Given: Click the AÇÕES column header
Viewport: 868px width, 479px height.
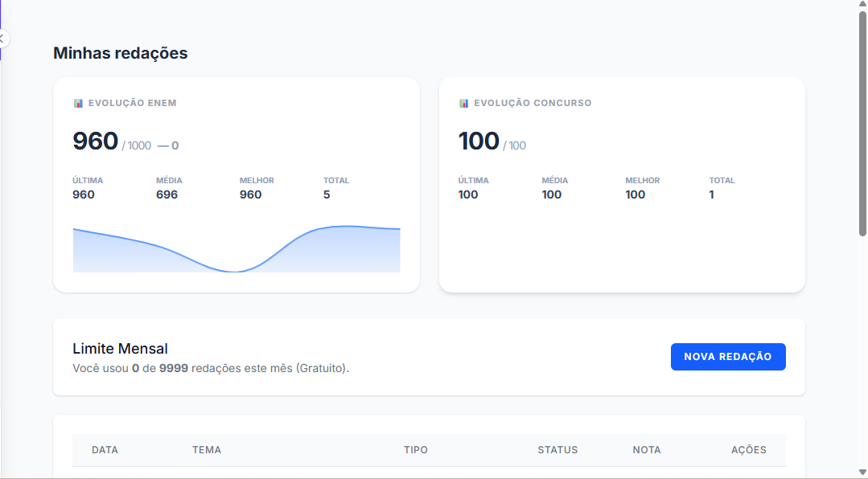Looking at the screenshot, I should tap(748, 450).
